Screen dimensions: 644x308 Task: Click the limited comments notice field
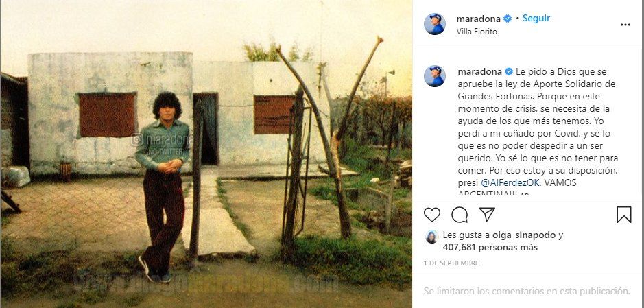pos(527,291)
